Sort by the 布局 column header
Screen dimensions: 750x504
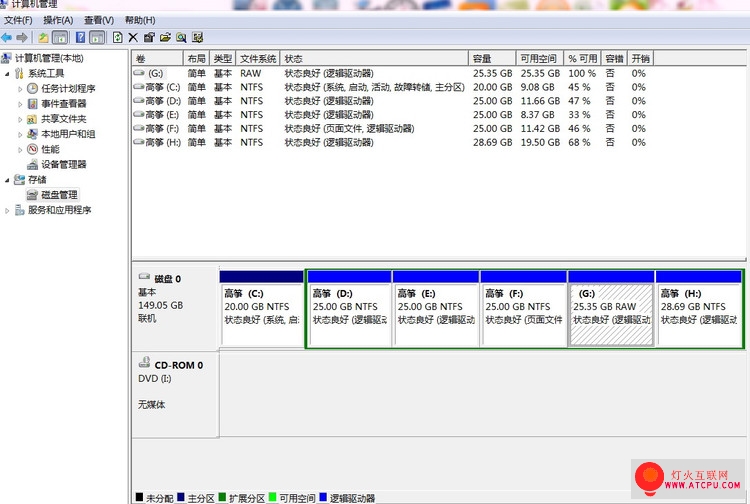(197, 58)
